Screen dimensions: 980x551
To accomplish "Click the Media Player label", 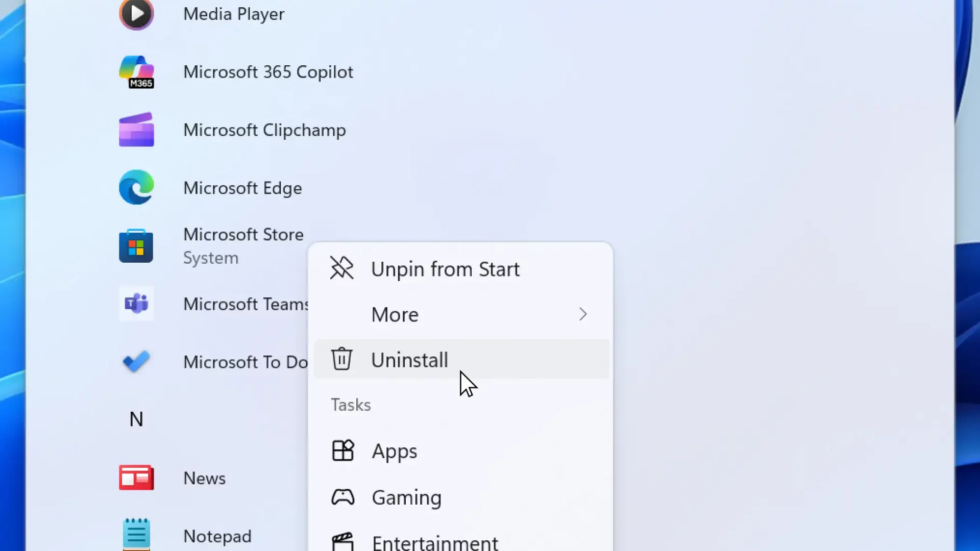I will tap(234, 14).
